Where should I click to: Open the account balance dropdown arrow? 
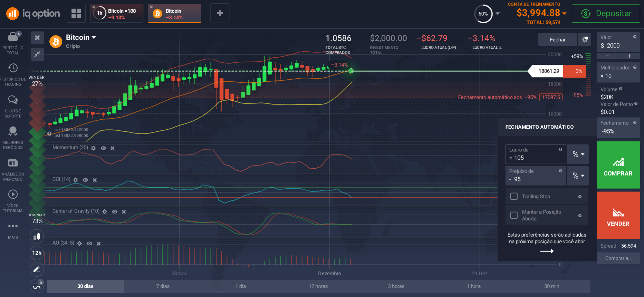tap(564, 13)
